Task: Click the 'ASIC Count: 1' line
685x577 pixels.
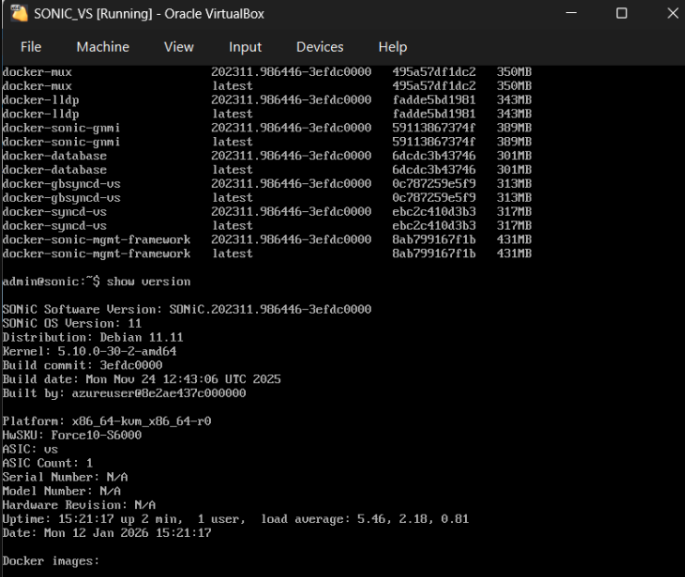Action: [48, 463]
